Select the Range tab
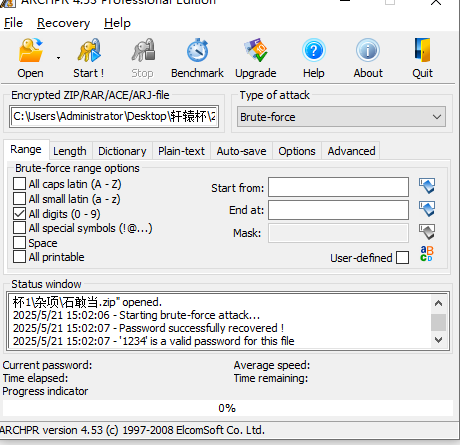The height and width of the screenshot is (445, 460). coord(26,149)
